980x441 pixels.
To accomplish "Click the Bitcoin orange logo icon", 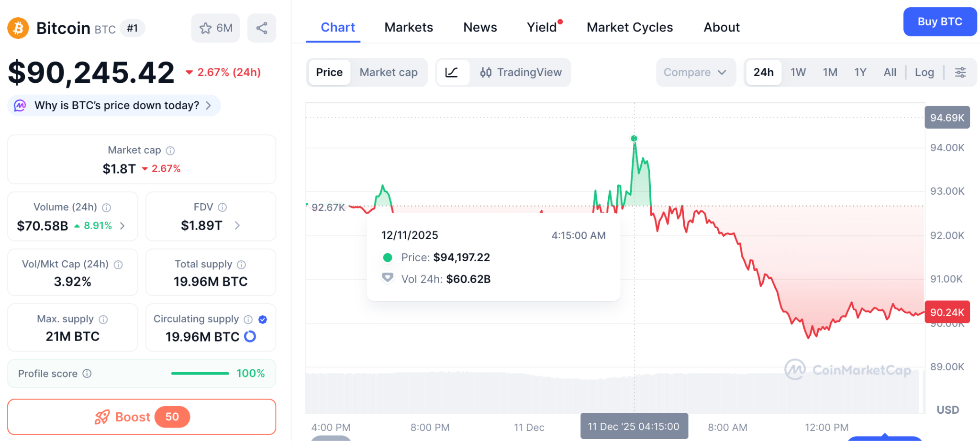I will (18, 28).
